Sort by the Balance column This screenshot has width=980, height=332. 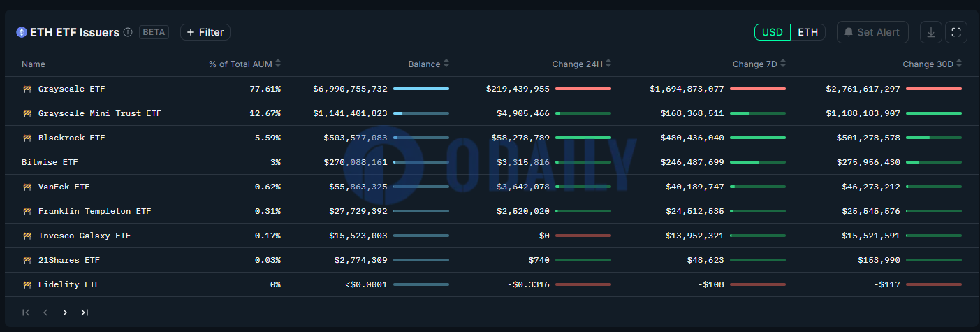pyautogui.click(x=429, y=64)
